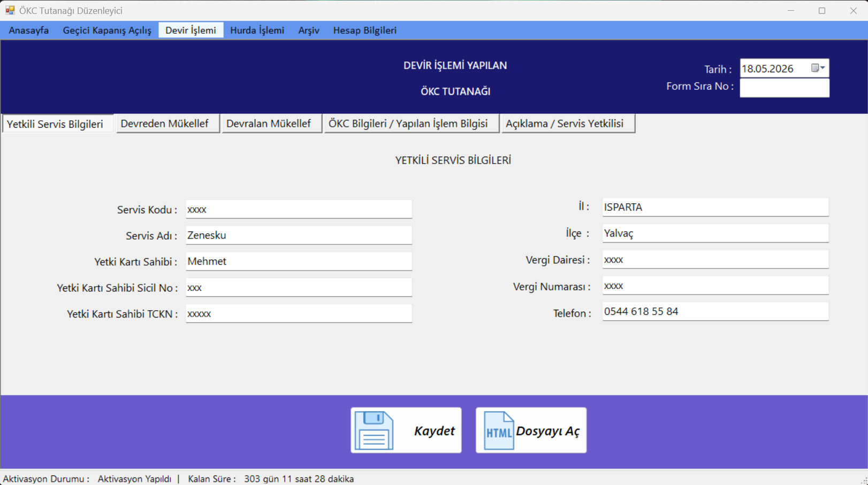Select the Hurda İşlemi menu item
The image size is (868, 485).
(x=257, y=30)
